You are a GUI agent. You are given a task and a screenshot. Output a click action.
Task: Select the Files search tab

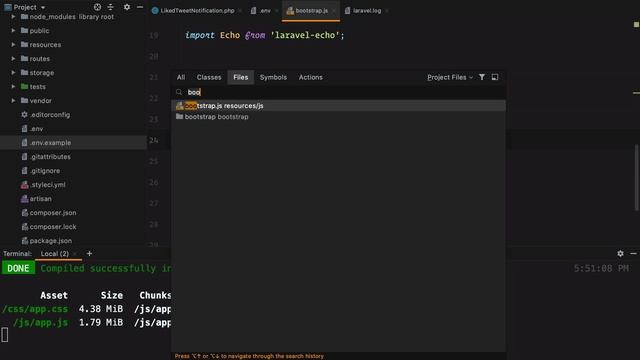click(240, 77)
